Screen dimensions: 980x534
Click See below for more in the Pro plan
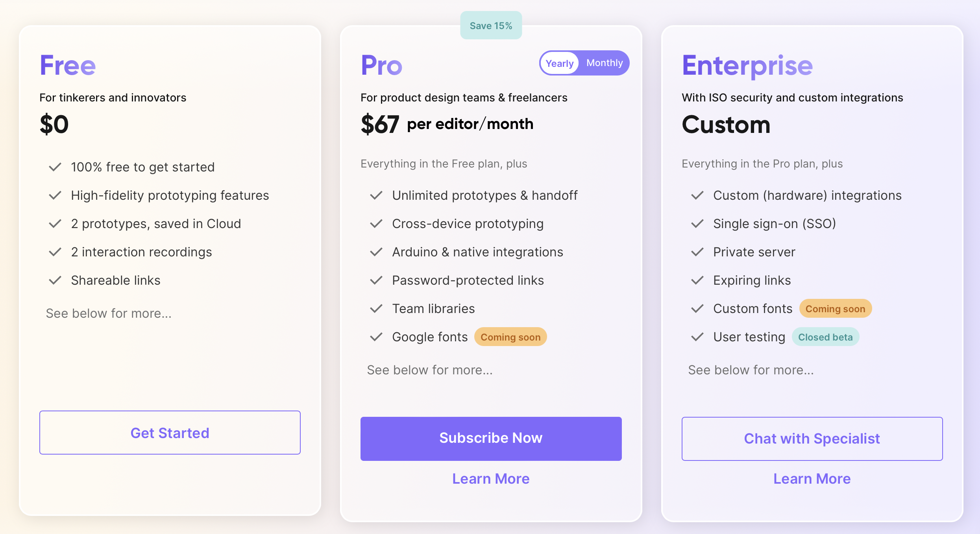[x=430, y=370]
